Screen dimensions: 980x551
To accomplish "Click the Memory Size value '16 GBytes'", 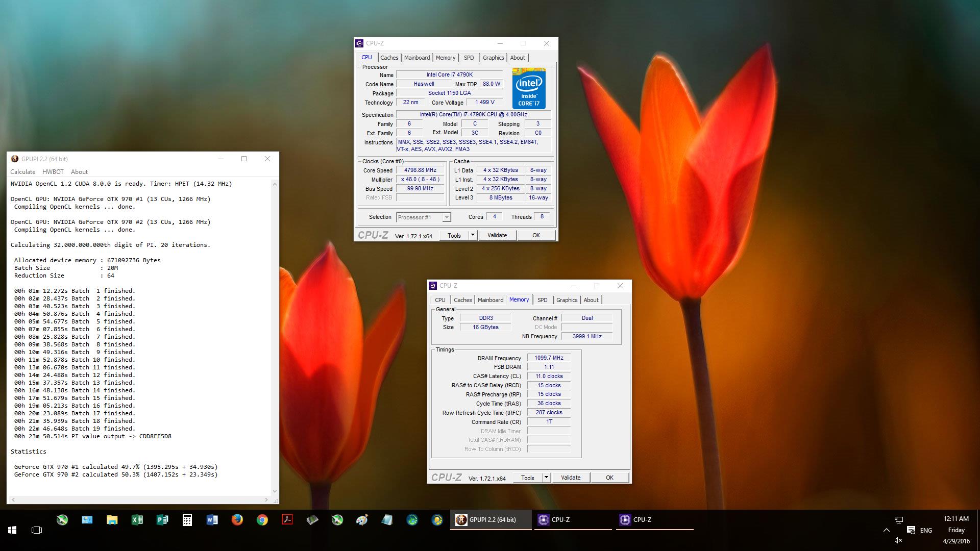I will (485, 327).
